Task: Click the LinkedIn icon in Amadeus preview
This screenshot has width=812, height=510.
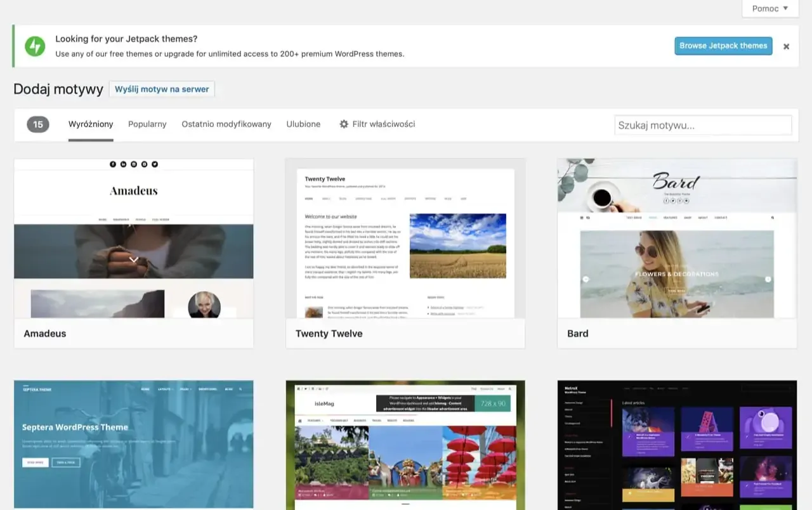Action: [x=123, y=164]
